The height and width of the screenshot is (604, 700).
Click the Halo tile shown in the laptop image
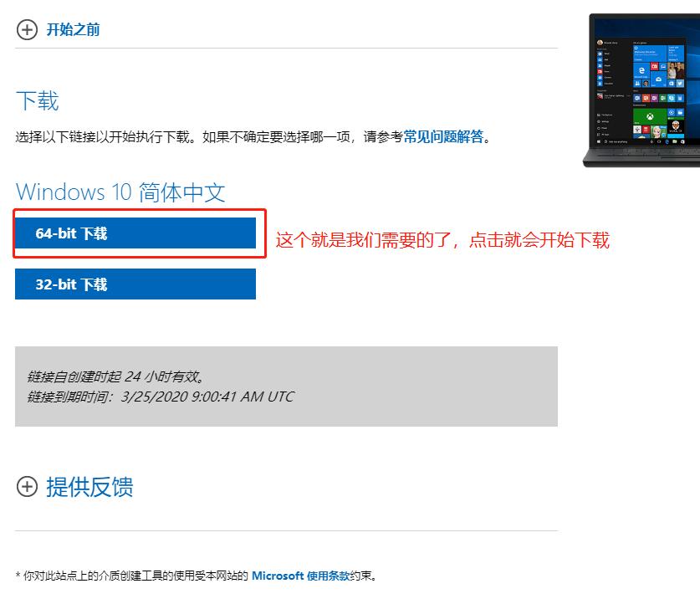click(x=677, y=125)
